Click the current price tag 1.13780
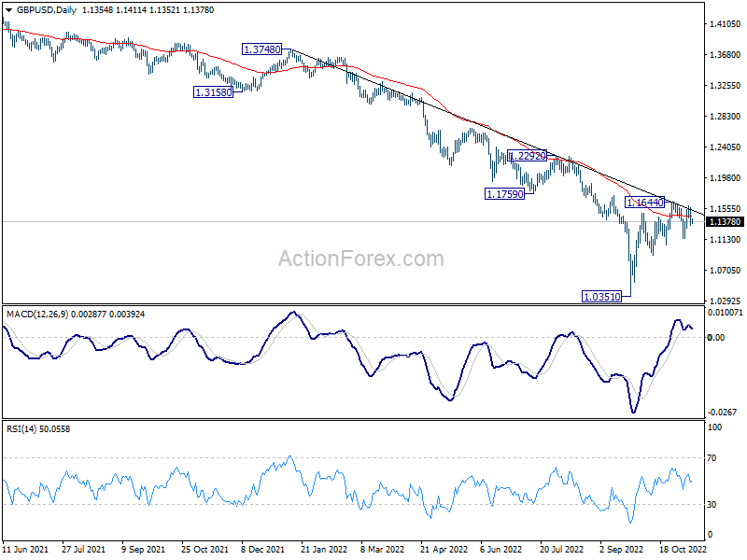747x560 pixels. click(x=725, y=222)
